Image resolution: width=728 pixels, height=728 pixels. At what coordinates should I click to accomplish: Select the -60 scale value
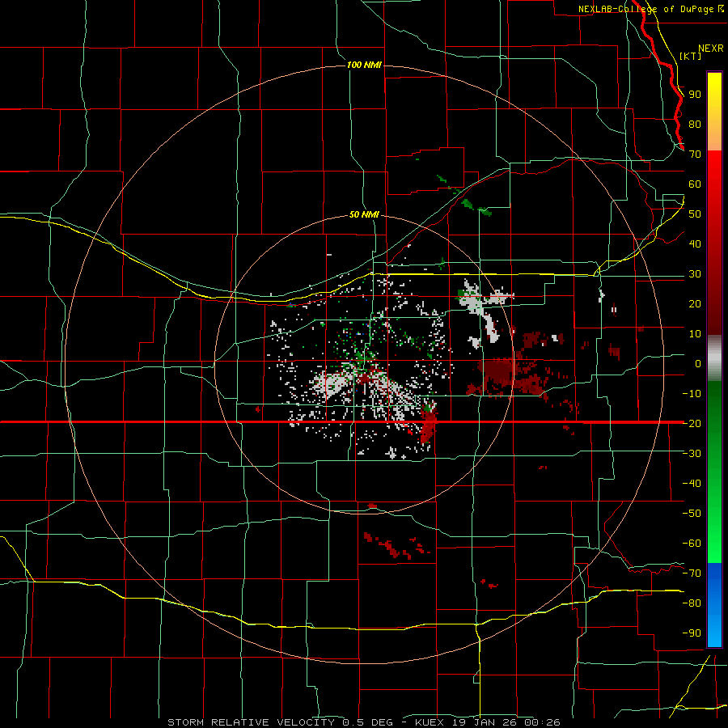(692, 544)
